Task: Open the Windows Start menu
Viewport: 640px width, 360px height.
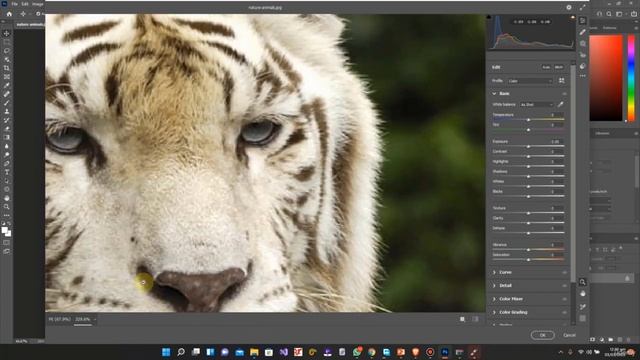Action: click(x=166, y=352)
